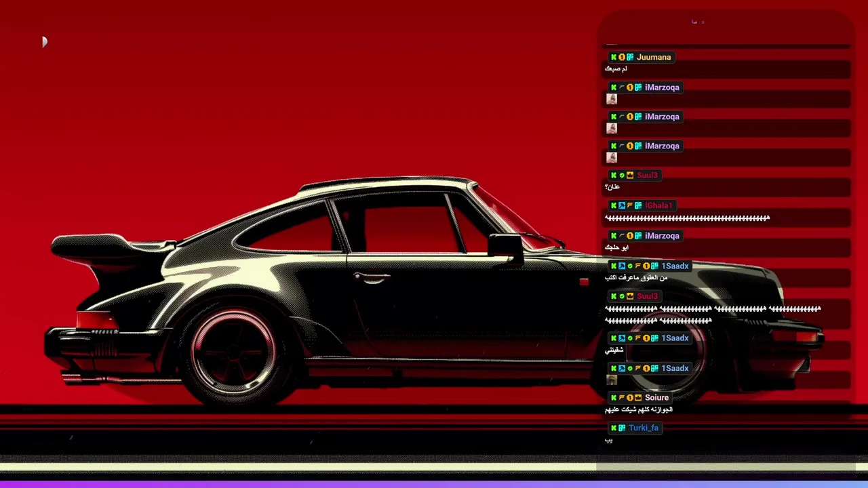Select the message عنان؟ from Suul3
Image resolution: width=868 pixels, height=488 pixels.
point(612,187)
